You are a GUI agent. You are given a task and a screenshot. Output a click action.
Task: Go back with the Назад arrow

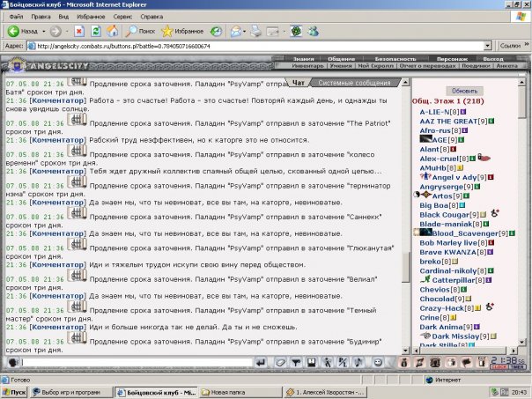(x=22, y=32)
